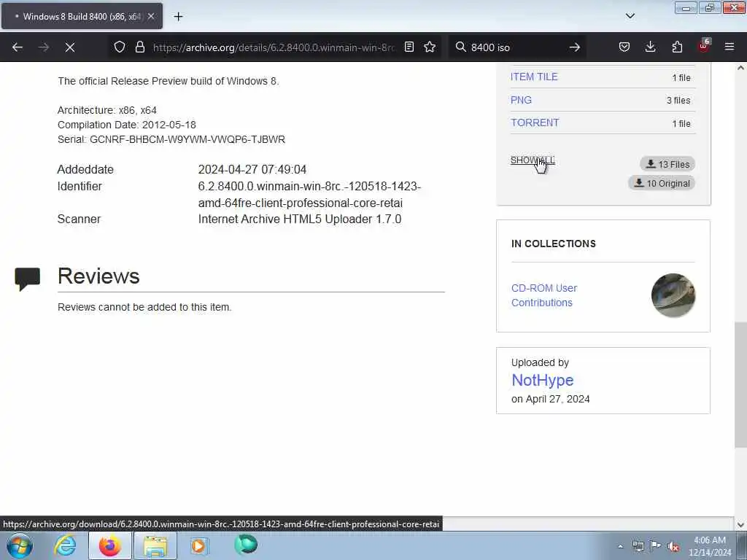Open the Downloads panel icon
This screenshot has width=747, height=560.
(x=650, y=47)
